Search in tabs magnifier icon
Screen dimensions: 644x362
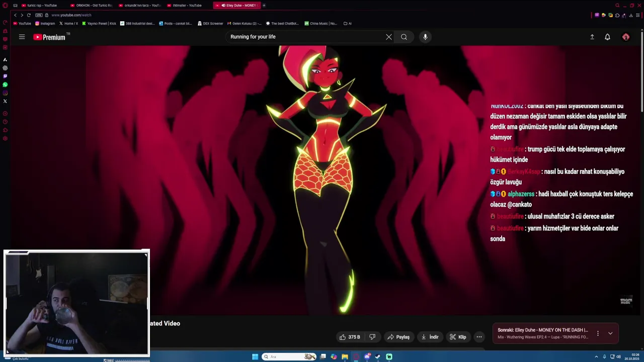coord(617,6)
